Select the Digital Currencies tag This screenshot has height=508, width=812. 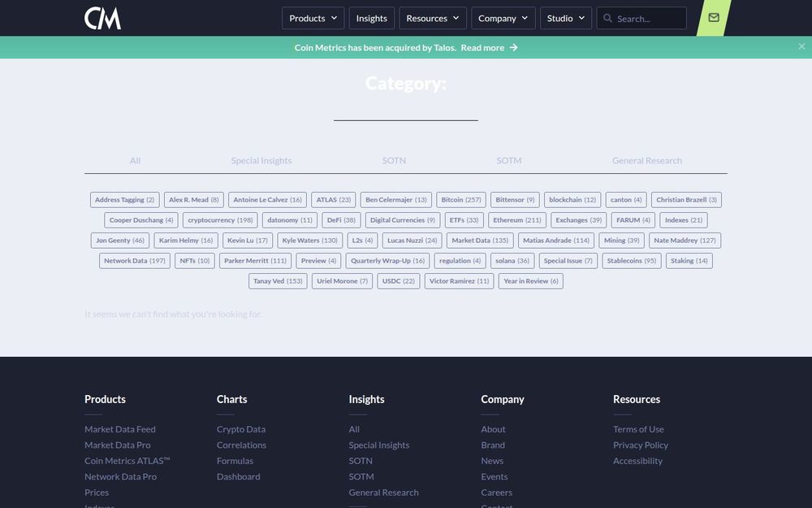click(403, 219)
